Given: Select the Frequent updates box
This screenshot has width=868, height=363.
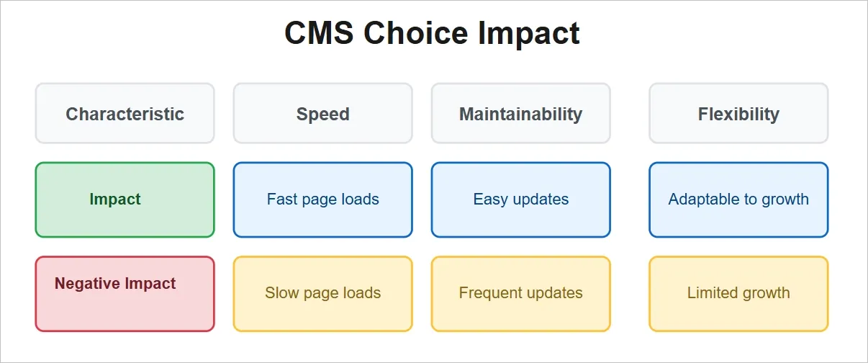Looking at the screenshot, I should [x=520, y=293].
